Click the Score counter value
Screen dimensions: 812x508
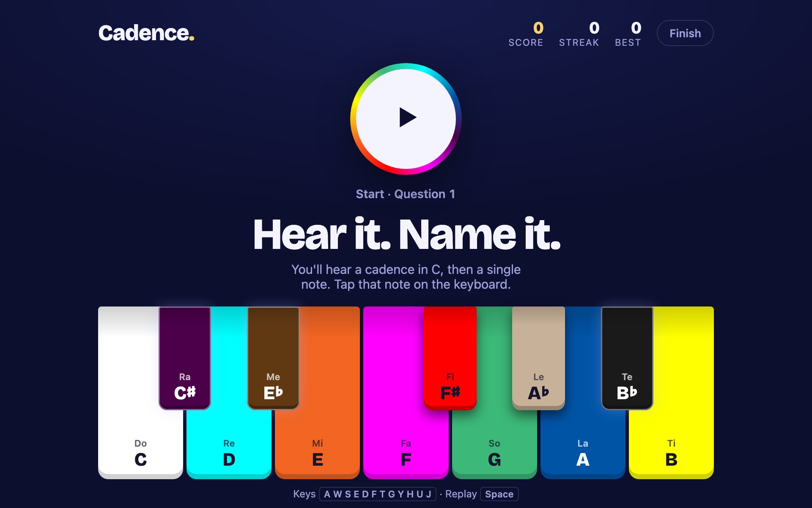pyautogui.click(x=538, y=28)
